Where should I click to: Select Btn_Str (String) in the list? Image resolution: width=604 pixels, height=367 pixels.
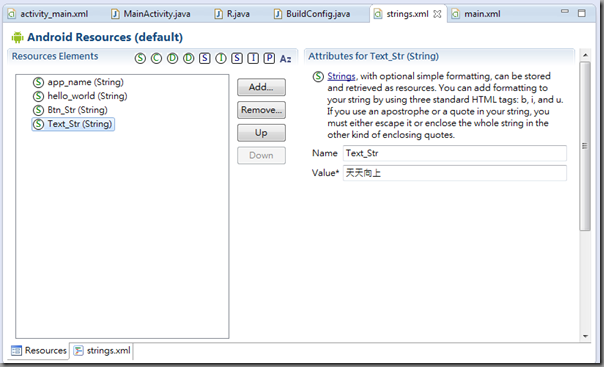click(x=77, y=110)
